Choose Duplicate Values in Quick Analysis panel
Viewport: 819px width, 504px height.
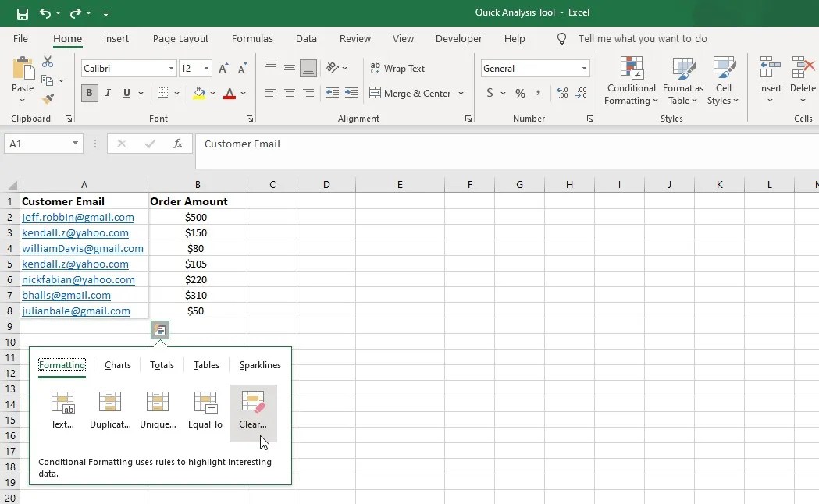point(109,408)
